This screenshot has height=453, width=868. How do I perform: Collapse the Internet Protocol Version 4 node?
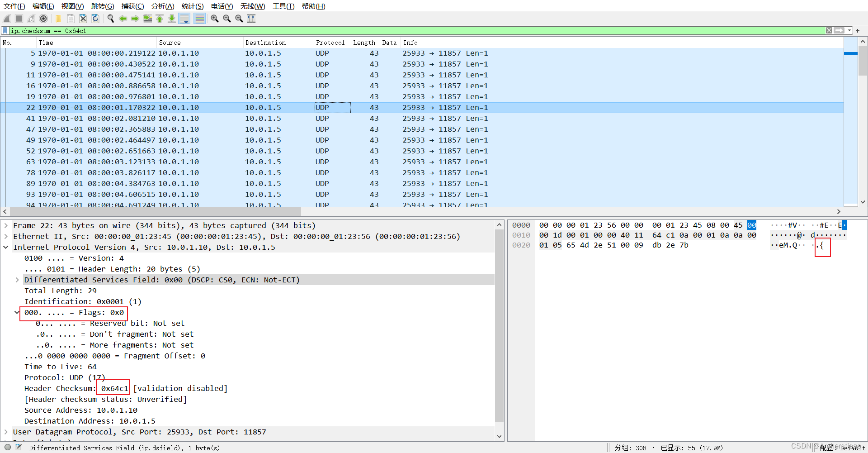6,247
